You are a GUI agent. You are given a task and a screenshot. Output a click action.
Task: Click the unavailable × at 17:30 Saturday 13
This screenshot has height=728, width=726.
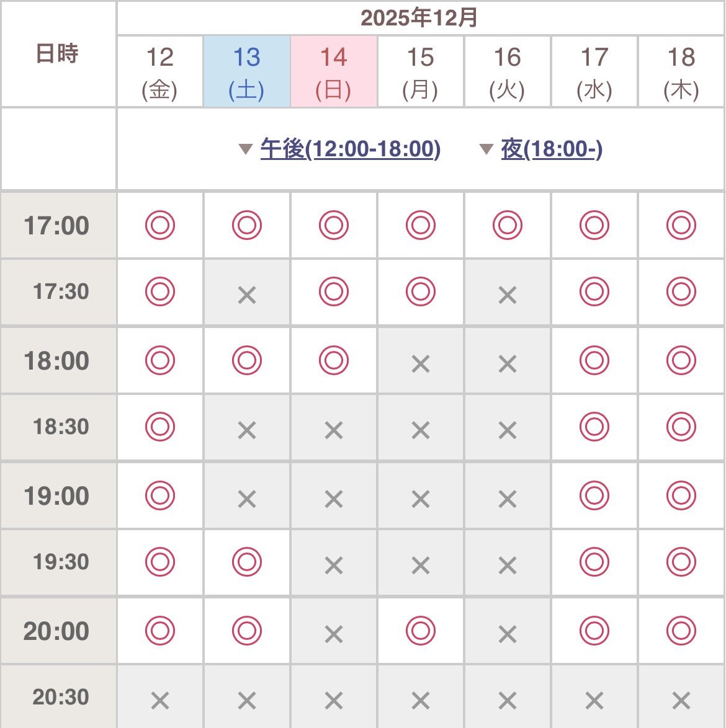click(x=246, y=295)
